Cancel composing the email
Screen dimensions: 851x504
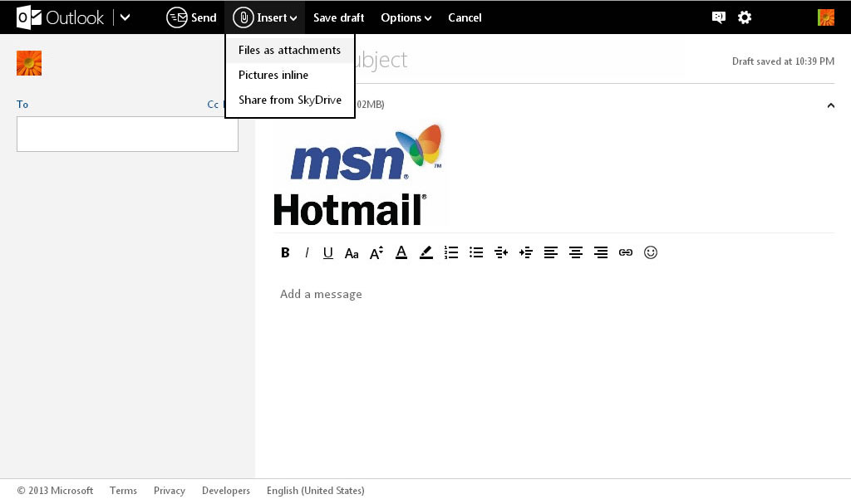point(465,17)
